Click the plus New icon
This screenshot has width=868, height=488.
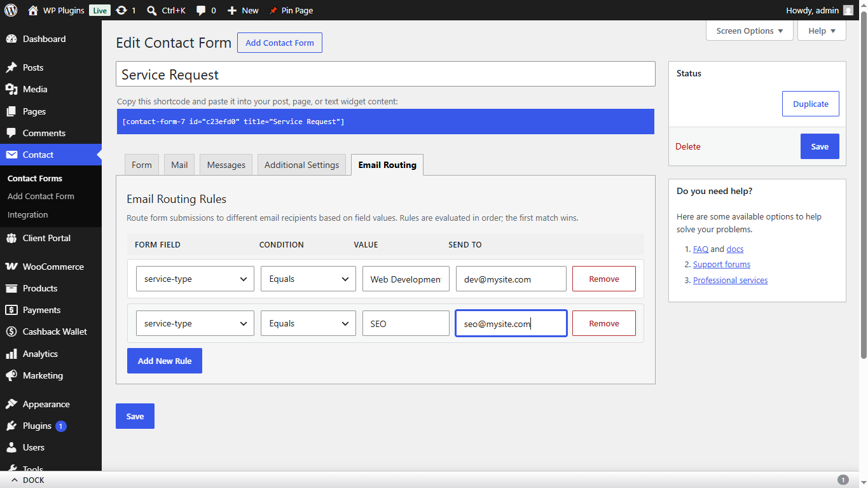pos(232,10)
